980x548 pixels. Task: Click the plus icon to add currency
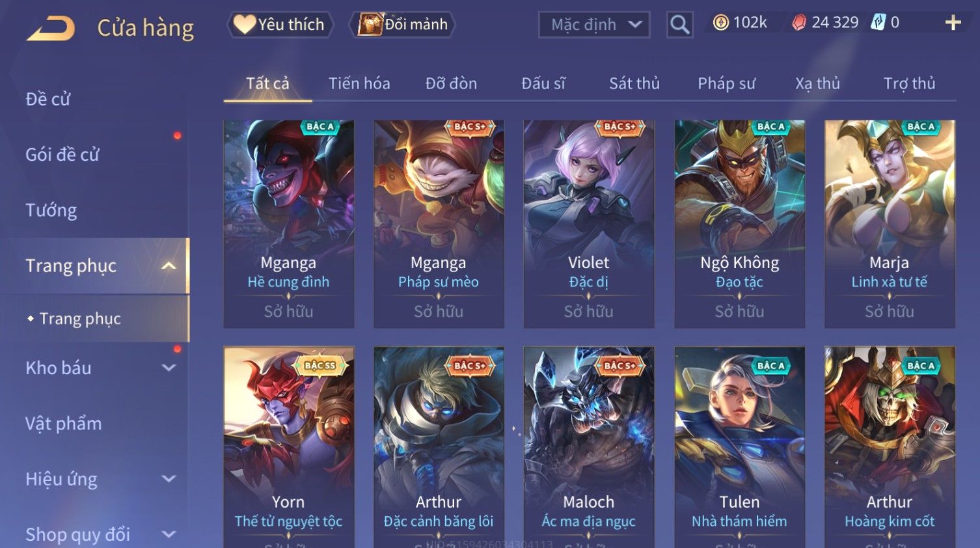[953, 23]
